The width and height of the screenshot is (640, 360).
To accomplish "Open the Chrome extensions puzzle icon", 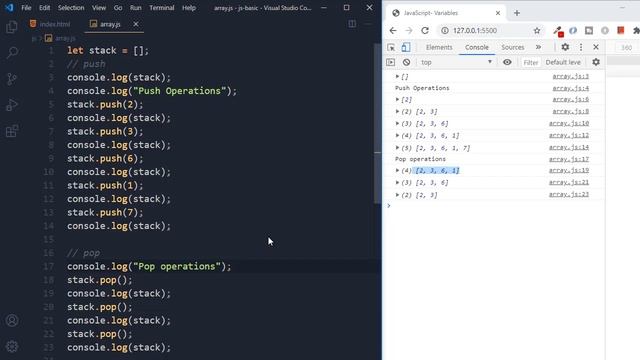I will coord(636,31).
